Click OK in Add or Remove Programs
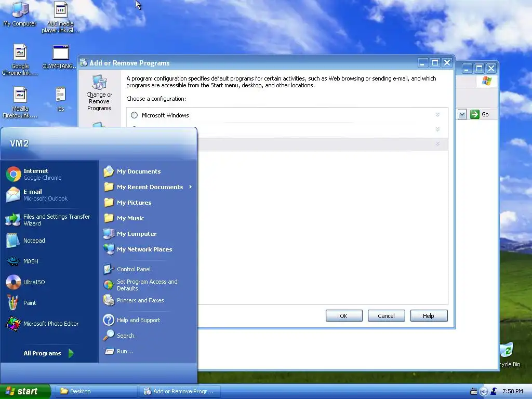The width and height of the screenshot is (532, 399). pyautogui.click(x=344, y=316)
